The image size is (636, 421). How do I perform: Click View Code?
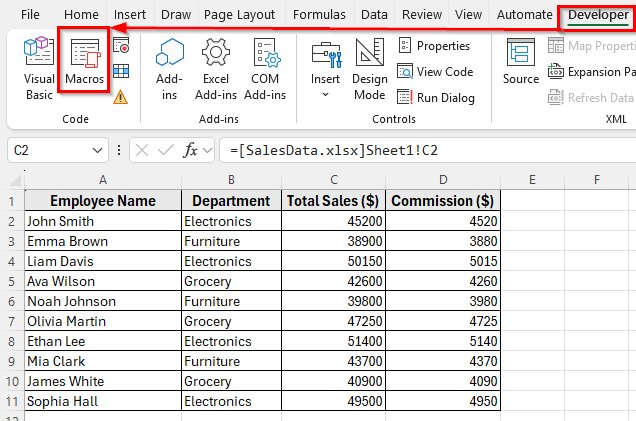(435, 72)
